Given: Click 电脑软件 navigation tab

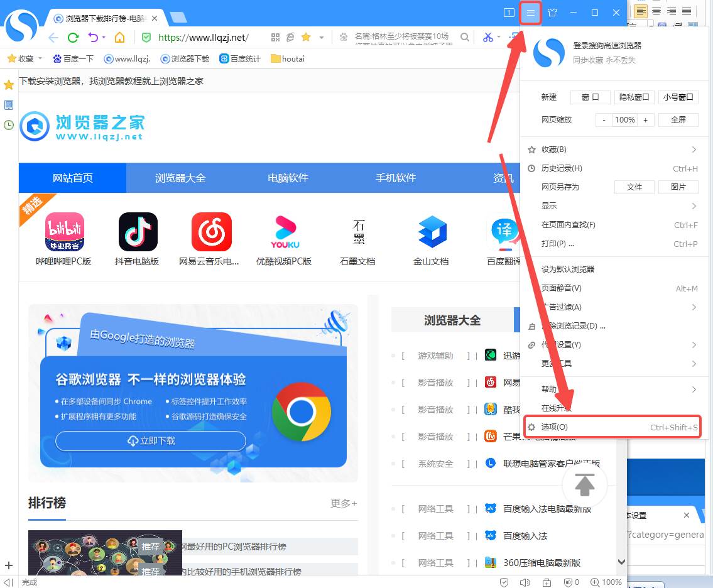Looking at the screenshot, I should (288, 178).
